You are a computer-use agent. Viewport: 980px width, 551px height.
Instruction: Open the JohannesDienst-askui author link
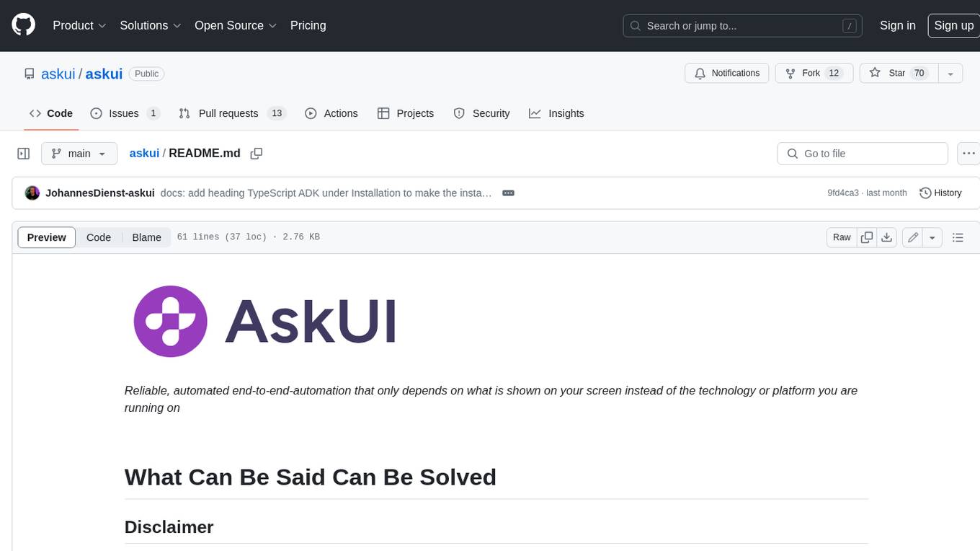point(99,193)
